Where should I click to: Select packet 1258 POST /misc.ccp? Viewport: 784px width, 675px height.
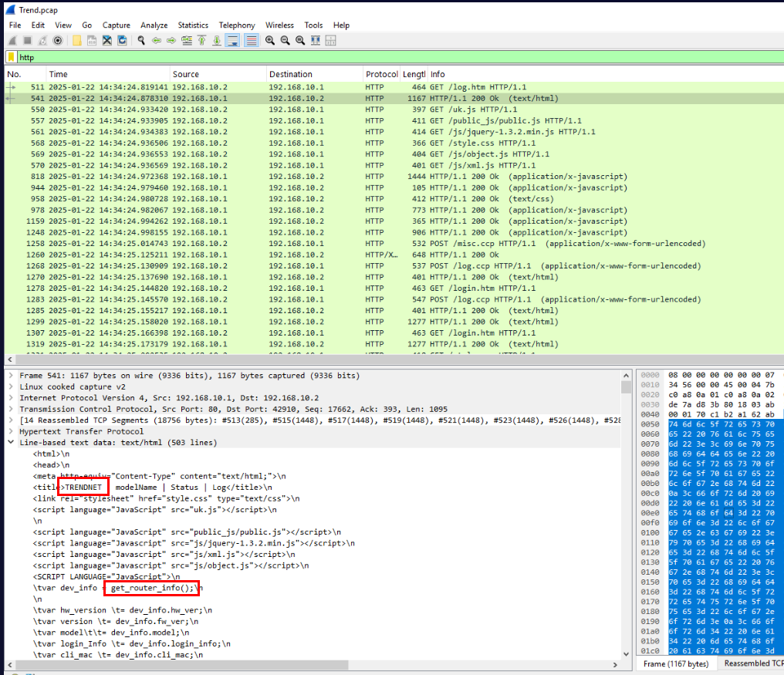pyautogui.click(x=394, y=244)
